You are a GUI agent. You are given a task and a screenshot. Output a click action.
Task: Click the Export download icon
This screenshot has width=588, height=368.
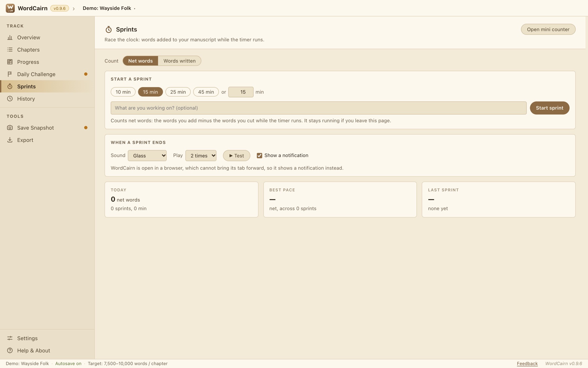tap(10, 140)
